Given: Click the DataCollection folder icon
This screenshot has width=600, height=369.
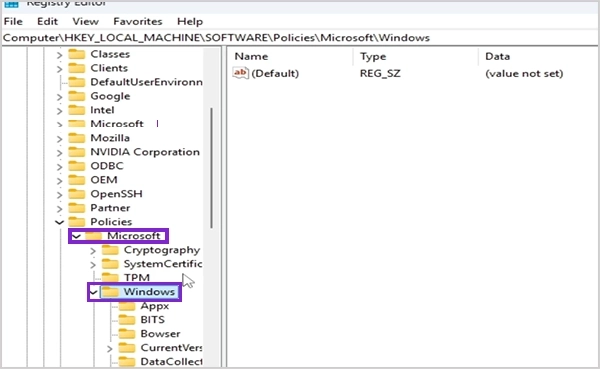Looking at the screenshot, I should 127,362.
